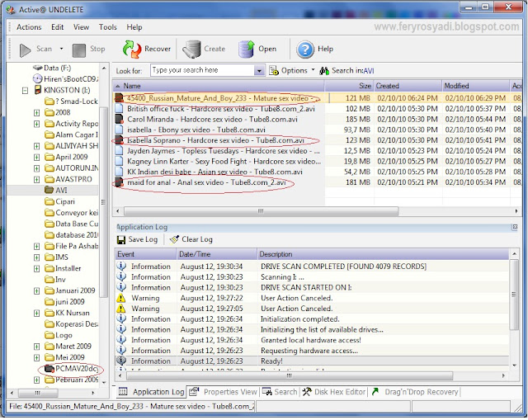Image resolution: width=528 pixels, height=420 pixels.
Task: Click the information icon for DRIVE SCAN COMPLETED
Action: (121, 266)
